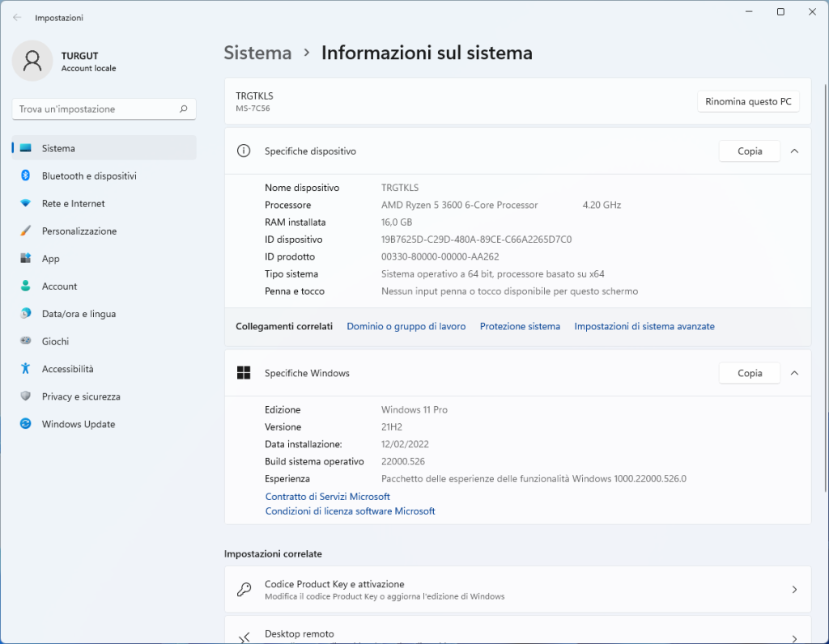
Task: Open the Giochi settings page
Action: (55, 341)
